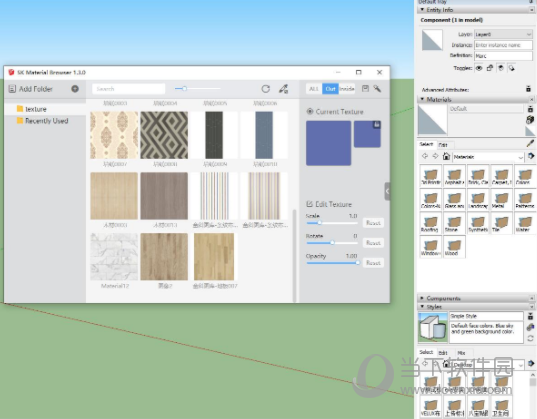537x419 pixels.
Task: Open the Styles collection dropdown
Action: pos(488,365)
